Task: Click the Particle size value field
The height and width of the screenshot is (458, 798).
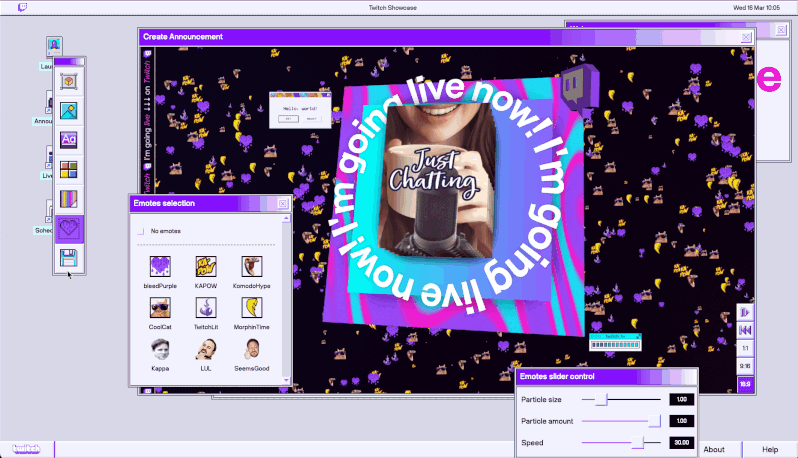Action: coord(681,399)
